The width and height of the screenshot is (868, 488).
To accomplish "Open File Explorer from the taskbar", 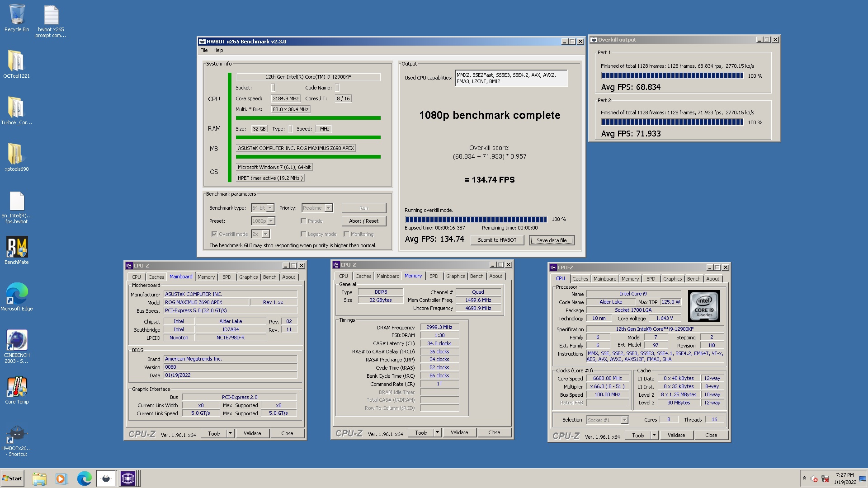I will pyautogui.click(x=39, y=479).
